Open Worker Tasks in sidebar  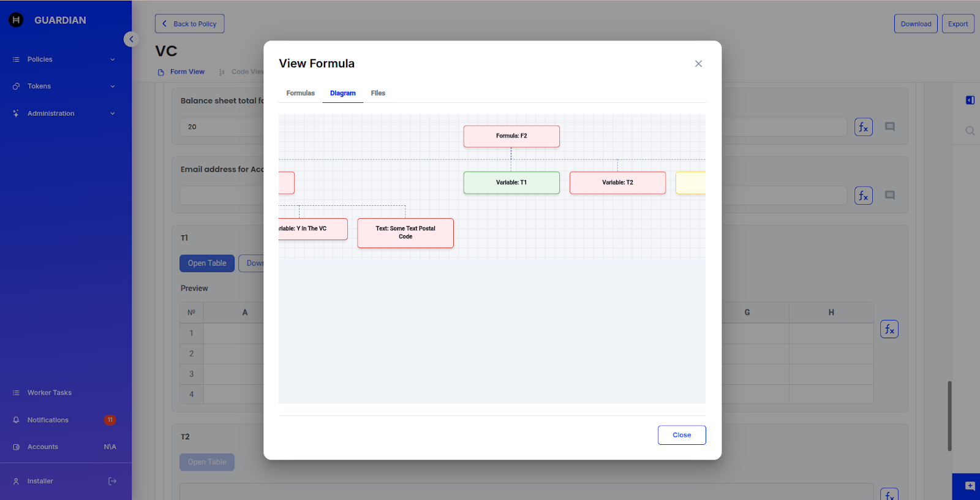(49, 393)
